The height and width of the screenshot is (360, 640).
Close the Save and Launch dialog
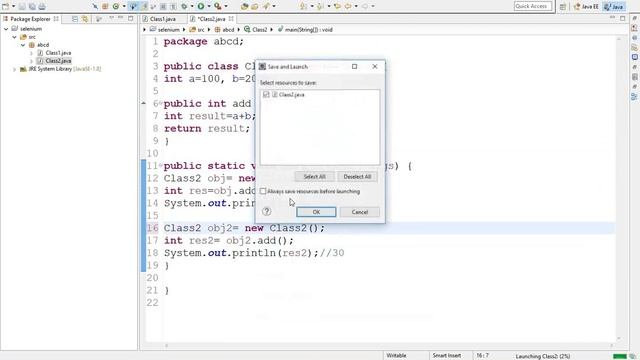[x=375, y=67]
